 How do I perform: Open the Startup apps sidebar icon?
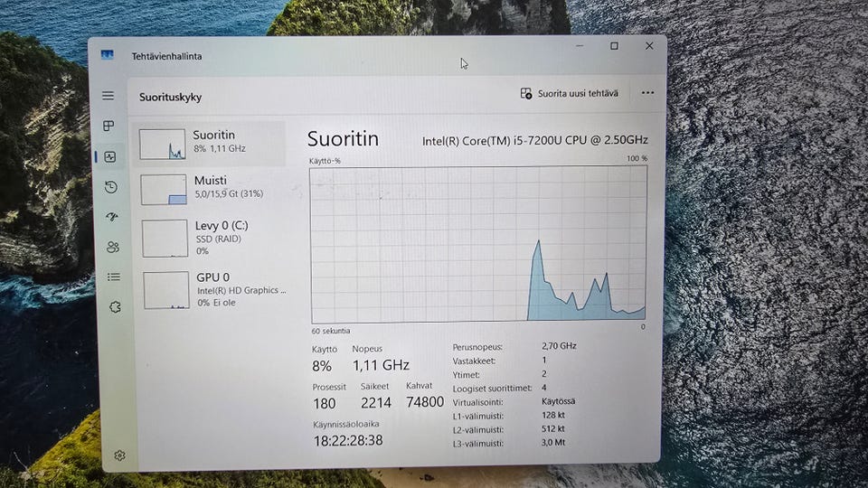coord(112,217)
